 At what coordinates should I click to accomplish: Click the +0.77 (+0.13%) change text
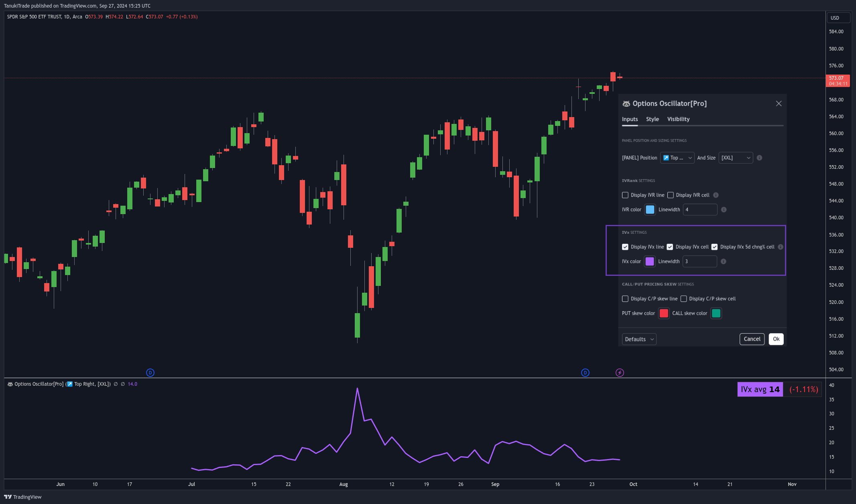[x=182, y=17]
